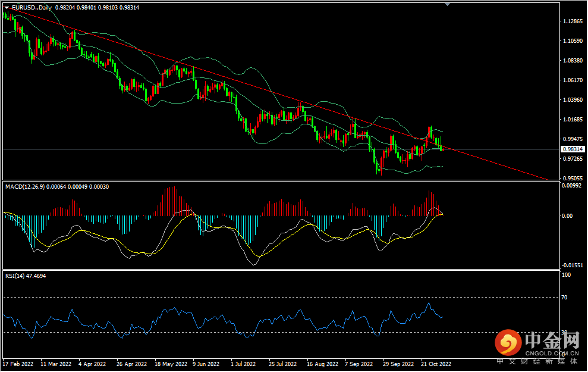
Task: Click the 1 Jul 2022 date label
Action: point(243,363)
